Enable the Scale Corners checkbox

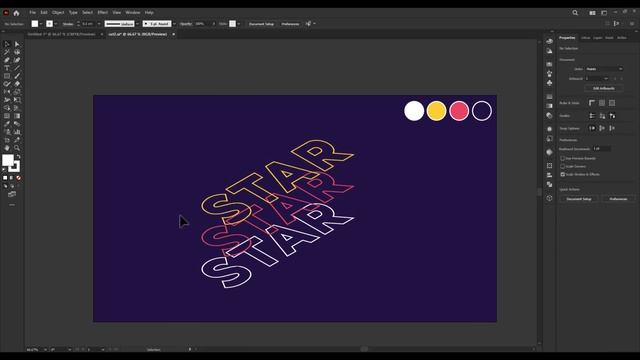point(562,167)
